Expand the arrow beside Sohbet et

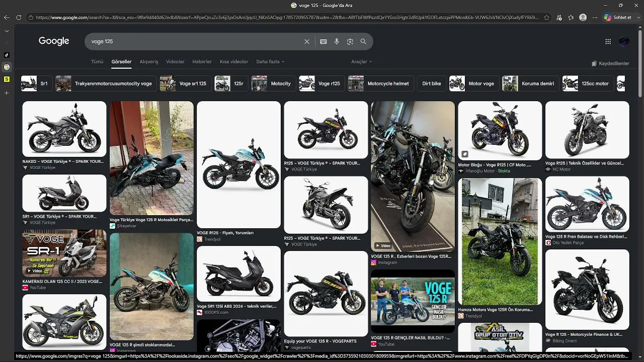[x=638, y=18]
